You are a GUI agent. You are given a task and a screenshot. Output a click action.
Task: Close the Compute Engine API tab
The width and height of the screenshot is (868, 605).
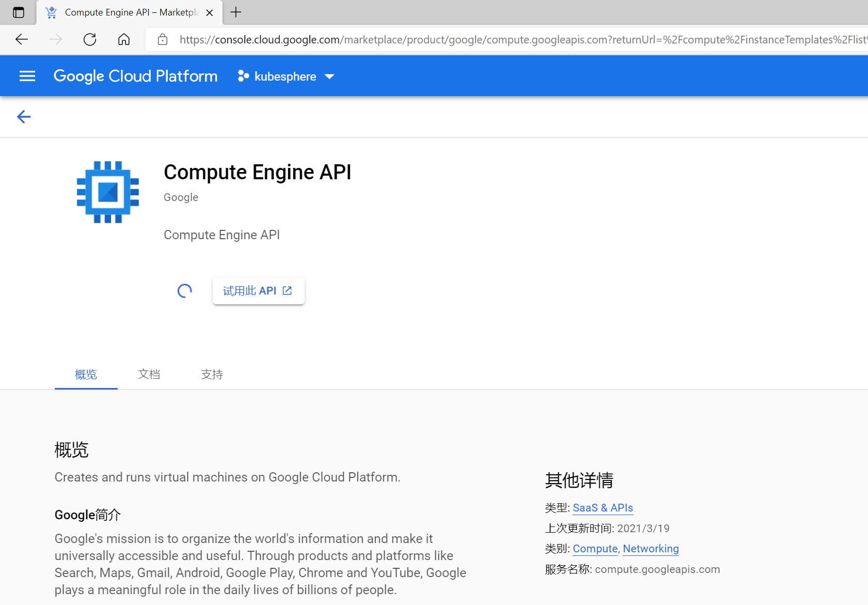tap(210, 13)
